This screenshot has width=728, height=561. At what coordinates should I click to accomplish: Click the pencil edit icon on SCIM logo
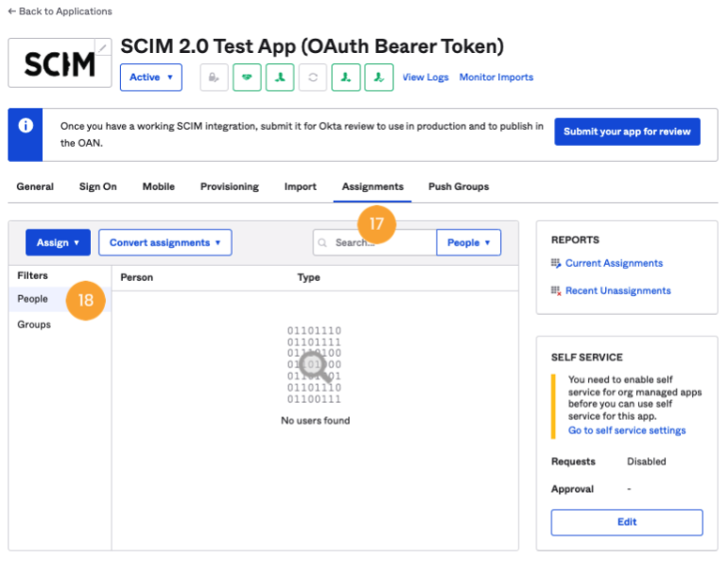(x=103, y=47)
